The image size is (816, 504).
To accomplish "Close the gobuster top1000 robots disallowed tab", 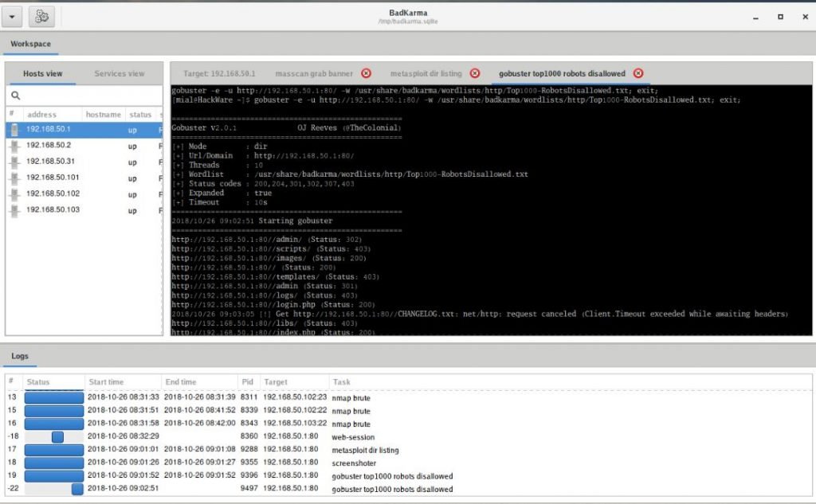I will click(638, 73).
